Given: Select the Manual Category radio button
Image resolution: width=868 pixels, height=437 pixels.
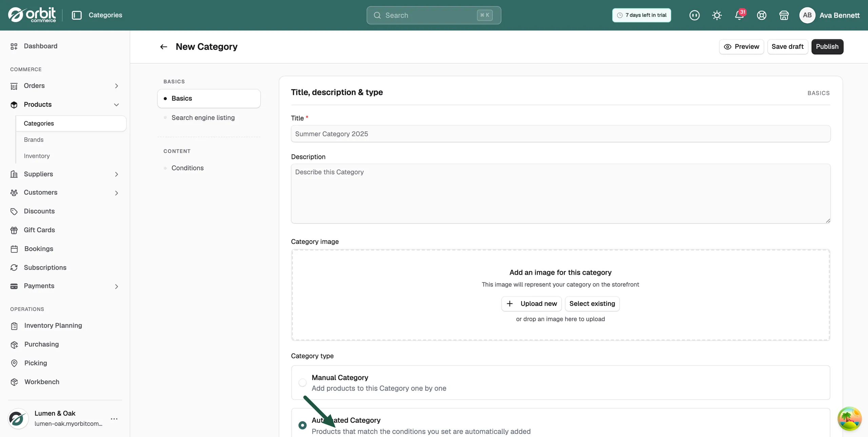Looking at the screenshot, I should (x=302, y=382).
